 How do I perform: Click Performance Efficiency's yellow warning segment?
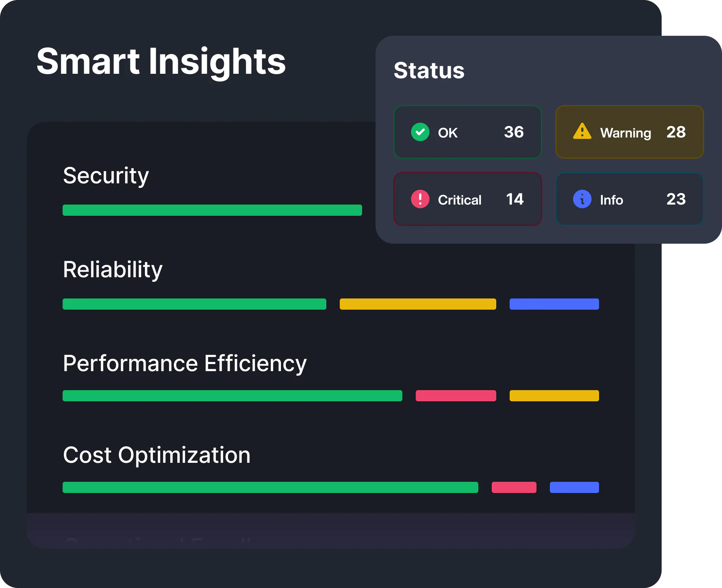pyautogui.click(x=554, y=396)
